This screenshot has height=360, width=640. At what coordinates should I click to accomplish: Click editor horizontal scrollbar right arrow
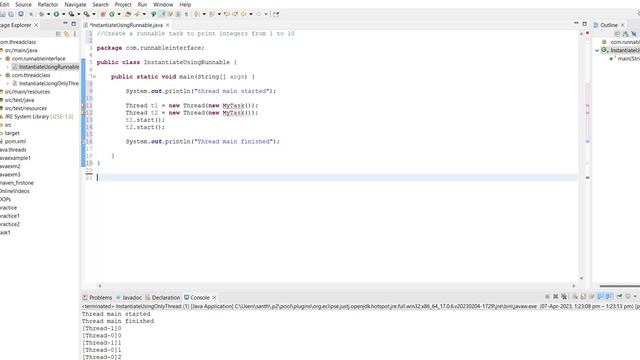[x=573, y=286]
